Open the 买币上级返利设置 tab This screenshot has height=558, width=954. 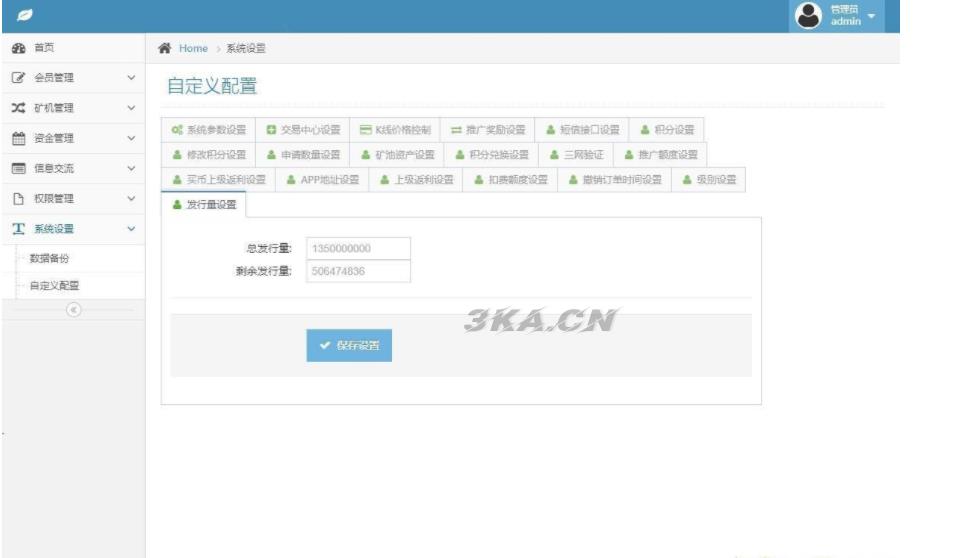point(218,180)
